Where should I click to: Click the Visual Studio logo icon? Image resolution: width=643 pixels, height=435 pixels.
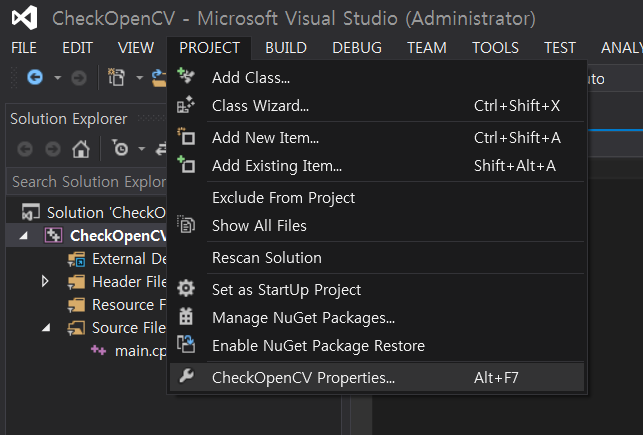pos(25,18)
